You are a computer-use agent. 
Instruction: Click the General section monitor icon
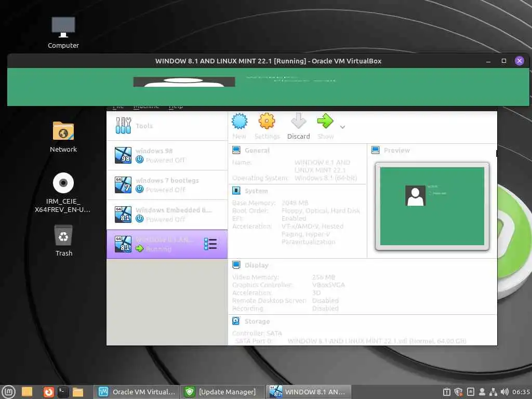point(236,150)
